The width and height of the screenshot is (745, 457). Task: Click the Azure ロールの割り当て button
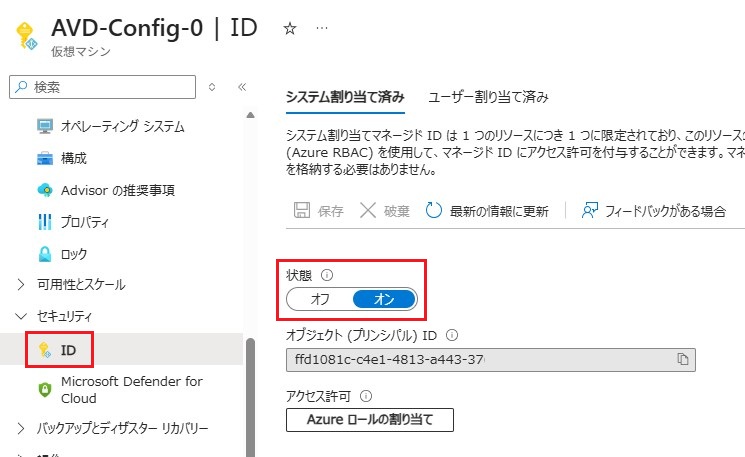pos(370,420)
